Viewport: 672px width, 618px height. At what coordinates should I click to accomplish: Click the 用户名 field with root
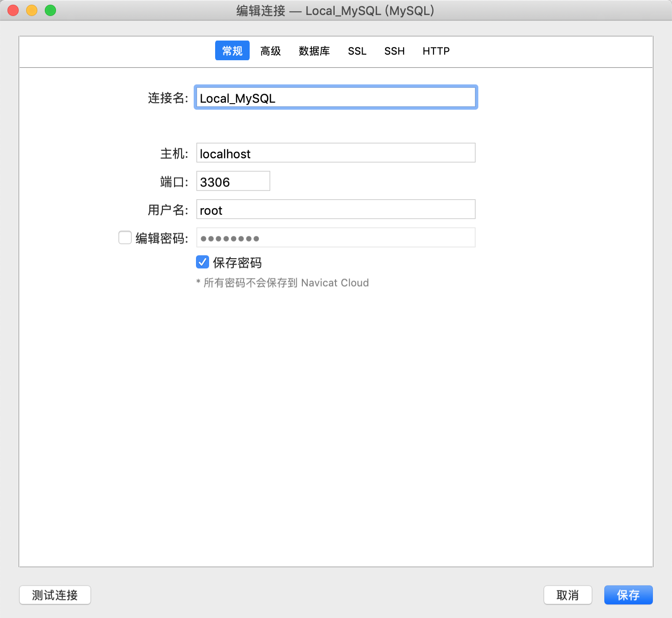coord(336,209)
